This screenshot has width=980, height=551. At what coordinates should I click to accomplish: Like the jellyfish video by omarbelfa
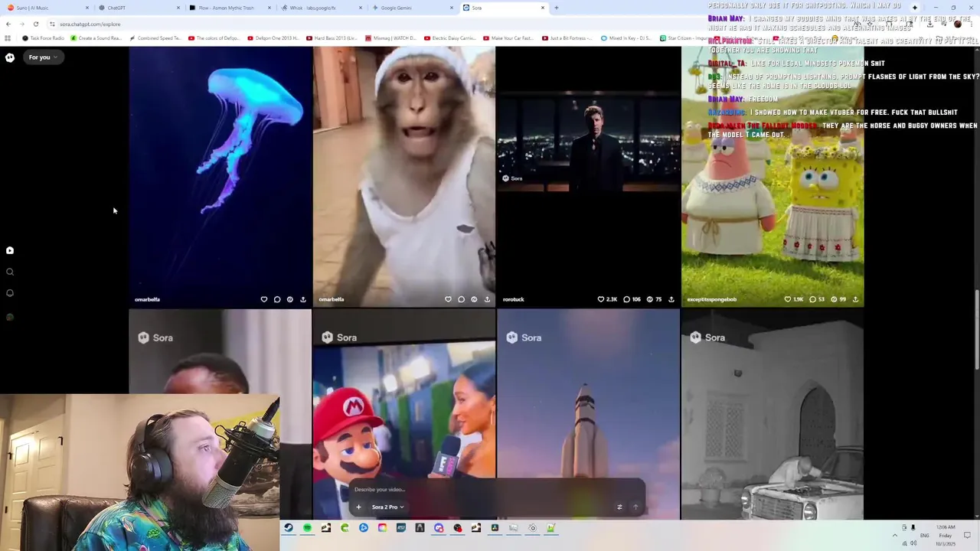[x=264, y=299]
